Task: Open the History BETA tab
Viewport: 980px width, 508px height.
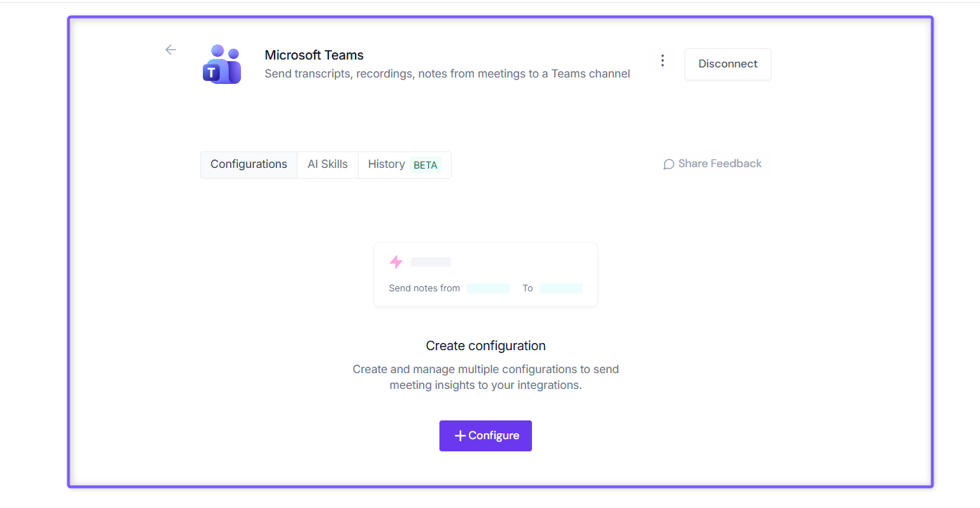Action: 404,164
